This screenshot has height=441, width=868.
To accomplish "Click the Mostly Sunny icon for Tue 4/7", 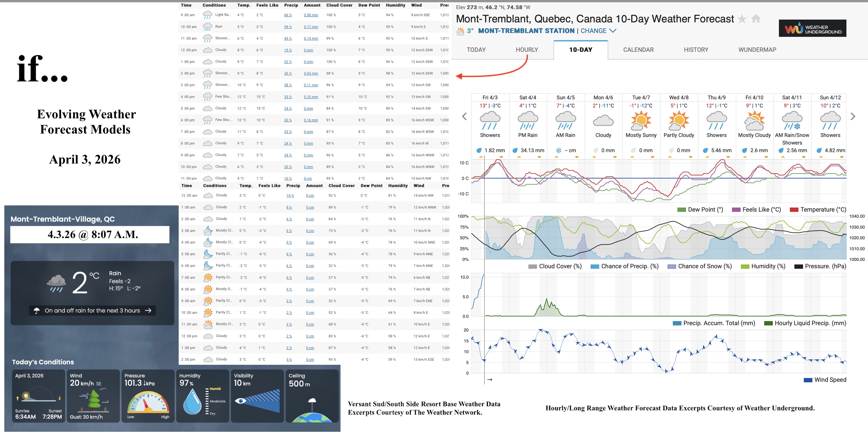I will [641, 121].
